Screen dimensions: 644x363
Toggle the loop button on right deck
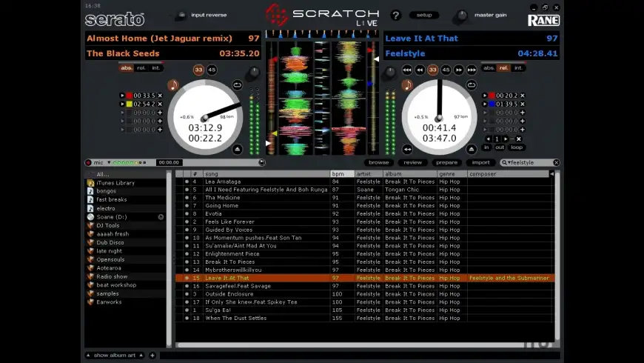517,147
